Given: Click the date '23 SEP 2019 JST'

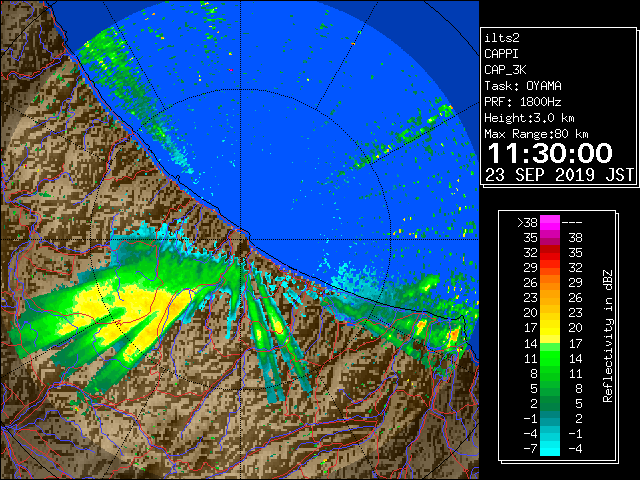Looking at the screenshot, I should coord(559,175).
